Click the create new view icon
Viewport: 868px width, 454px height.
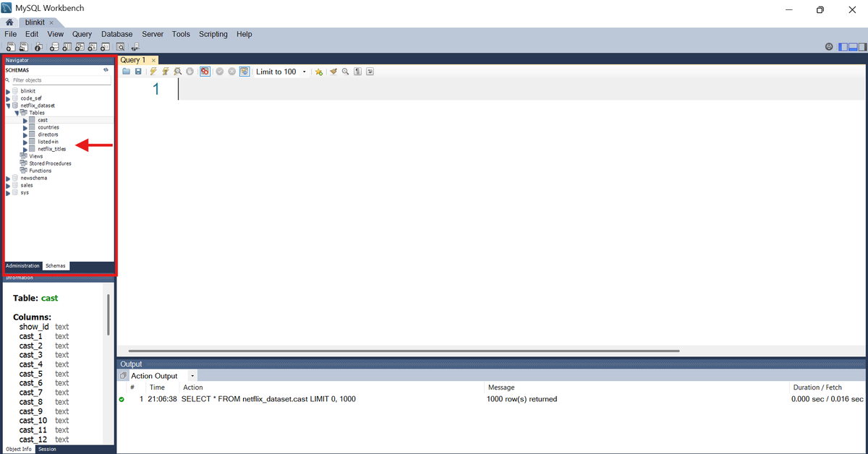[80, 47]
